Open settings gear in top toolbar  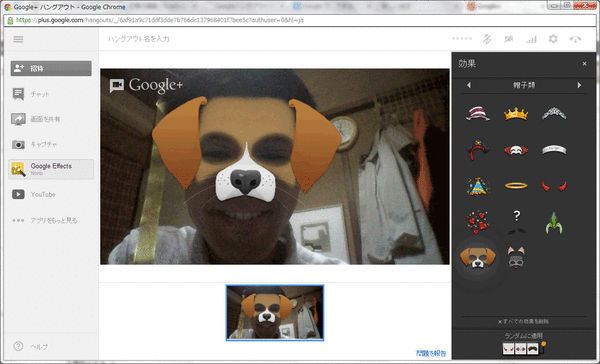[x=553, y=39]
